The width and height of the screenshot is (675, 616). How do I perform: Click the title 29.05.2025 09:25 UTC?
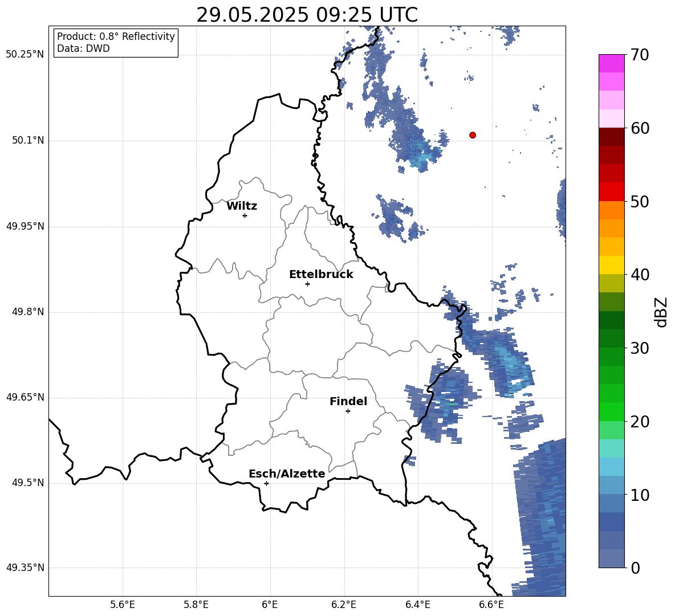(307, 15)
